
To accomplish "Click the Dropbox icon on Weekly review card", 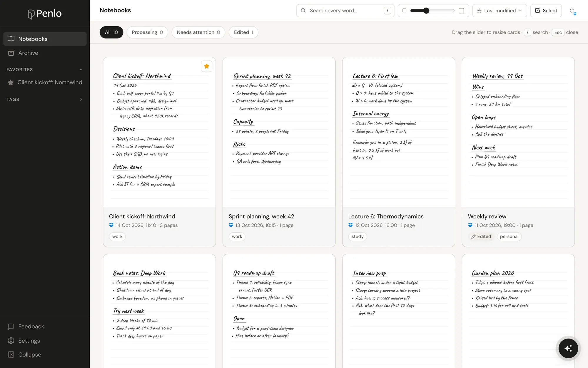I will tap(470, 225).
